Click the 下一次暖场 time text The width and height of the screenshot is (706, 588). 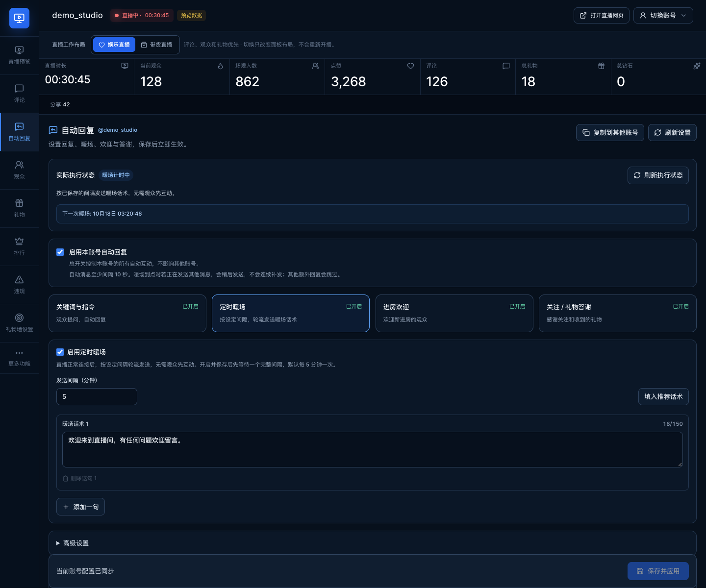coord(102,214)
